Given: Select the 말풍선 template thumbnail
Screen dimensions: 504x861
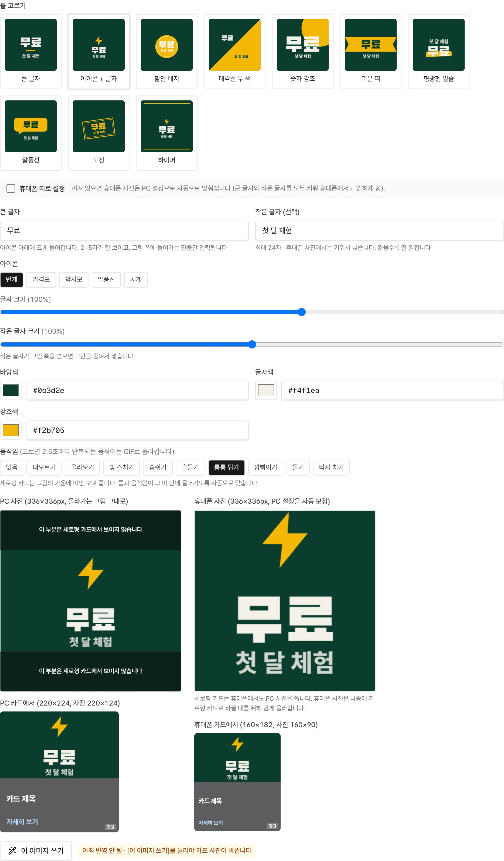Looking at the screenshot, I should tap(31, 133).
